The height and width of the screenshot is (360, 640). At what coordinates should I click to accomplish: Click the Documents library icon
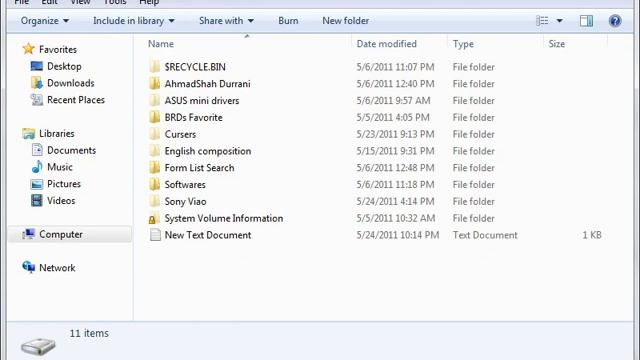[37, 150]
